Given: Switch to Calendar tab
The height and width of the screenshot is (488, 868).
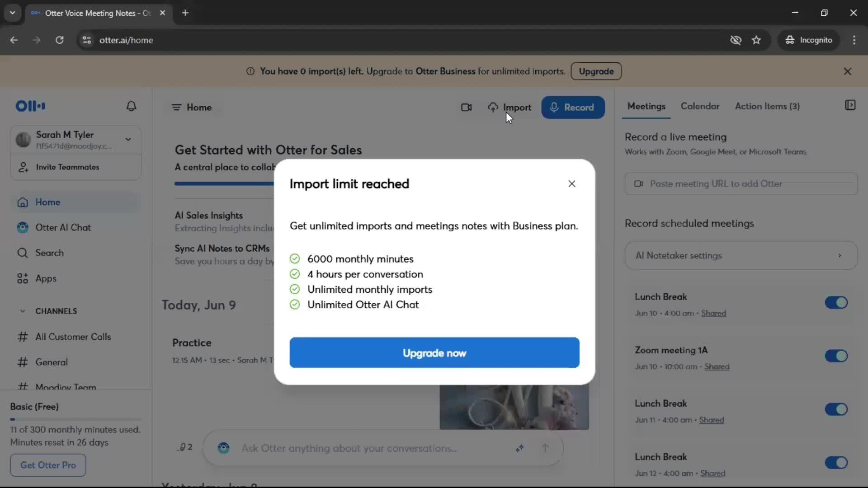Looking at the screenshot, I should pos(700,106).
